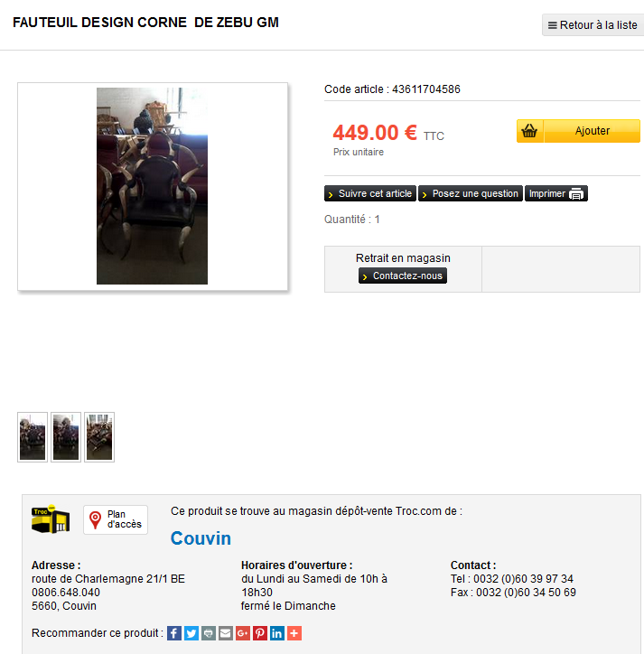
Task: Add the item with Ajouter button
Action: tap(592, 131)
